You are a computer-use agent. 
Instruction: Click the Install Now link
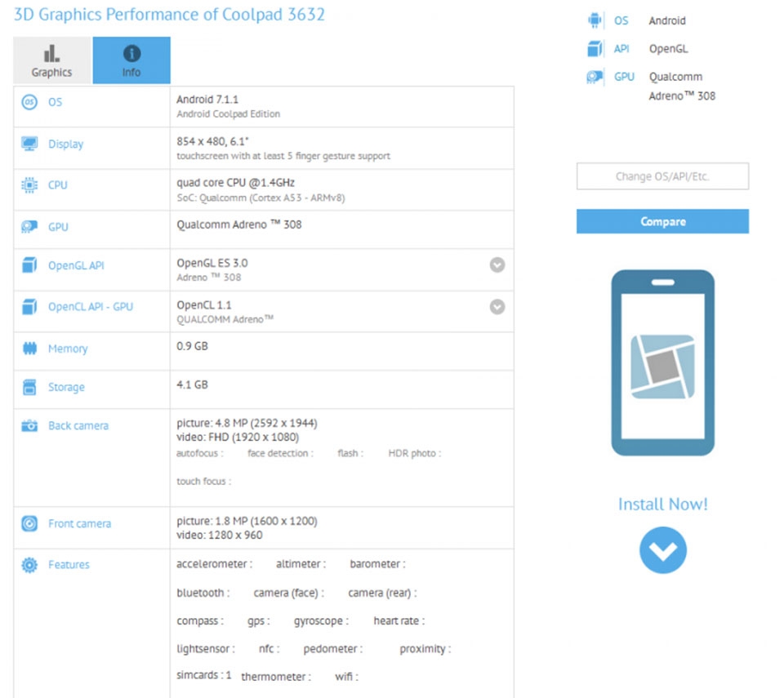click(662, 505)
